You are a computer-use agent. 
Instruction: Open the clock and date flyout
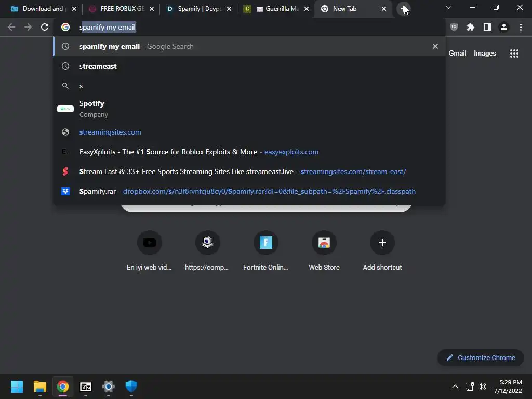click(x=508, y=387)
